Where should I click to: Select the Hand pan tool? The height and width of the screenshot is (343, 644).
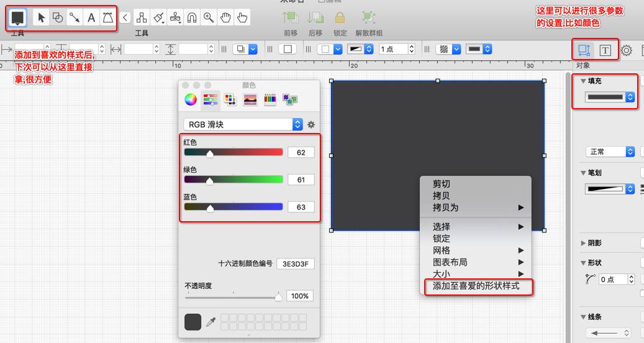[x=225, y=18]
